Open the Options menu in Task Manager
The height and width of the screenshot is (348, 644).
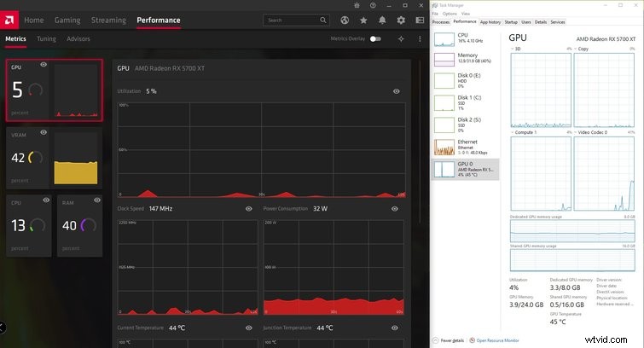pos(450,14)
